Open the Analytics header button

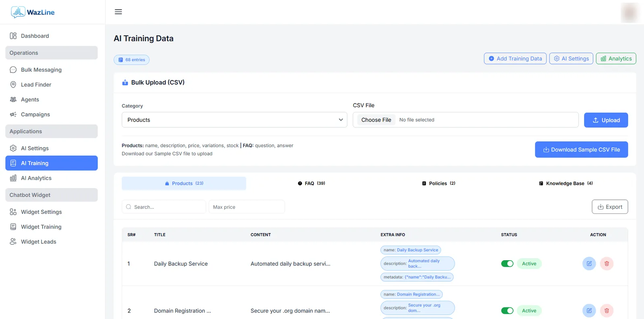click(616, 58)
